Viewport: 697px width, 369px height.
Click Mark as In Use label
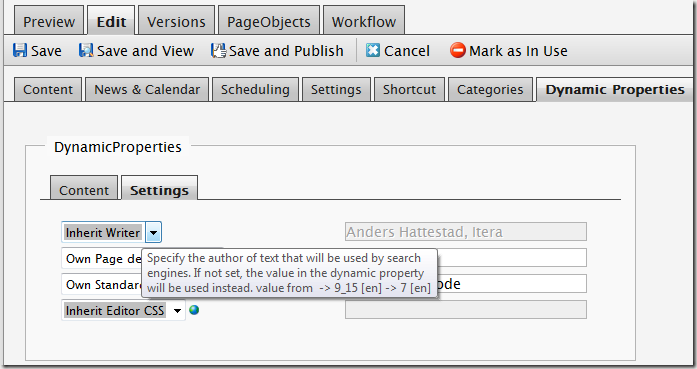click(518, 51)
